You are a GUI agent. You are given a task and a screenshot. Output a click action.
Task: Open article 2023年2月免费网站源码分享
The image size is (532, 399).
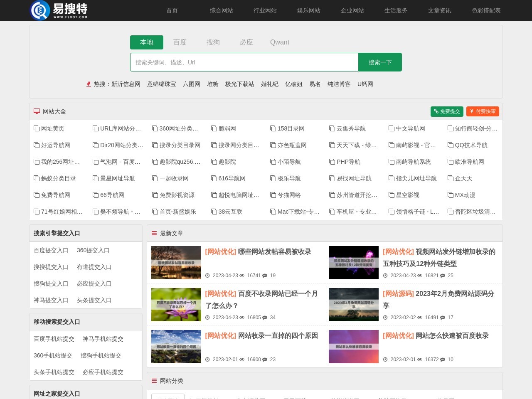(438, 299)
